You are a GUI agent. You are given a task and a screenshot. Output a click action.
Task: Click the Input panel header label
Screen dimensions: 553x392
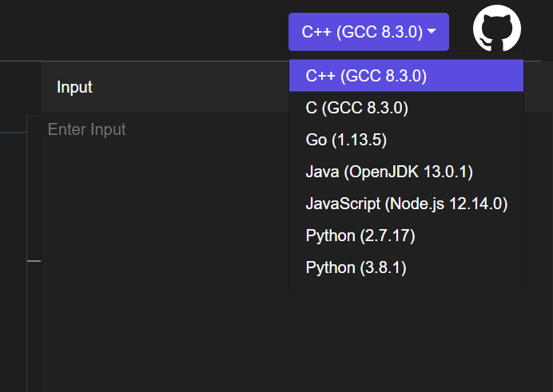(74, 87)
